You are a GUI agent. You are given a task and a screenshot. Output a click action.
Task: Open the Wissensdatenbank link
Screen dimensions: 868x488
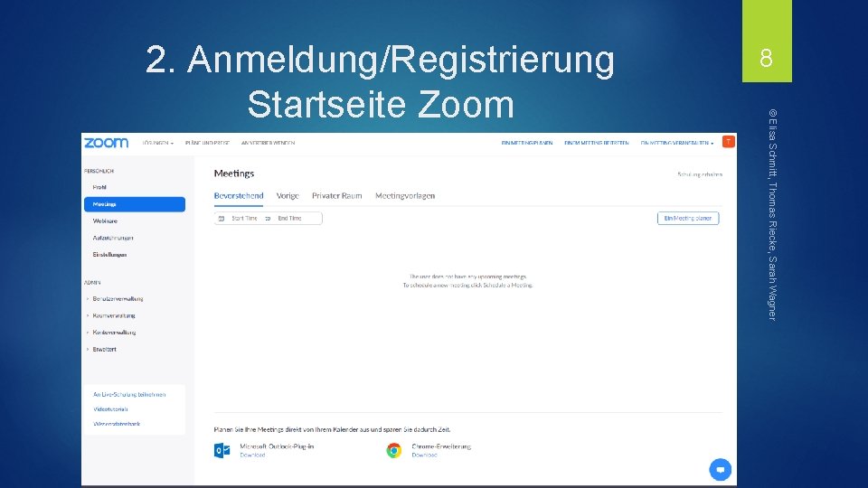click(x=117, y=424)
